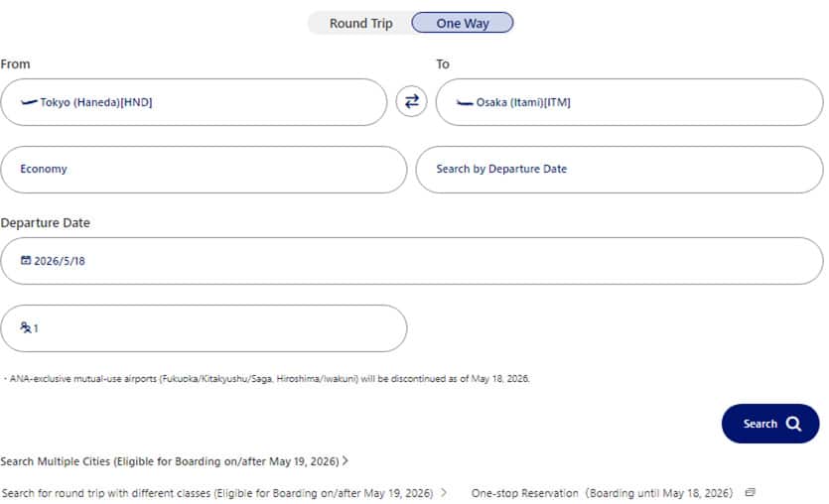
Task: Open round trip with different classes link
Action: (218, 493)
